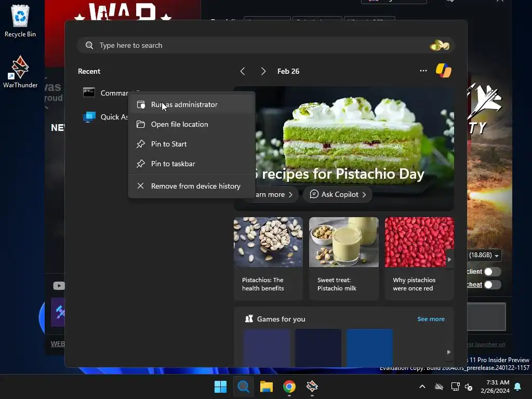
Task: Select Pin to taskbar entry
Action: coord(191,164)
